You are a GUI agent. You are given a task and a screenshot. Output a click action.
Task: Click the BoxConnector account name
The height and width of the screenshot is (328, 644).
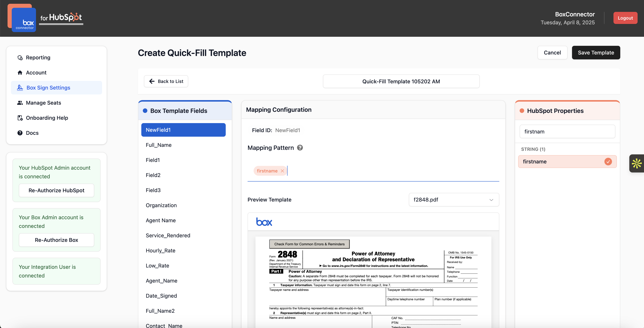tap(575, 14)
